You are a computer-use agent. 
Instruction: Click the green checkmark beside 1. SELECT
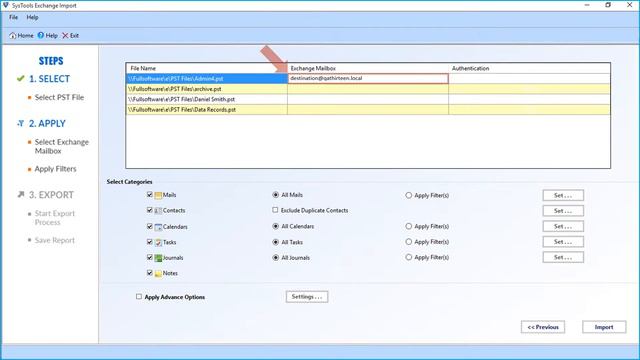coord(21,78)
